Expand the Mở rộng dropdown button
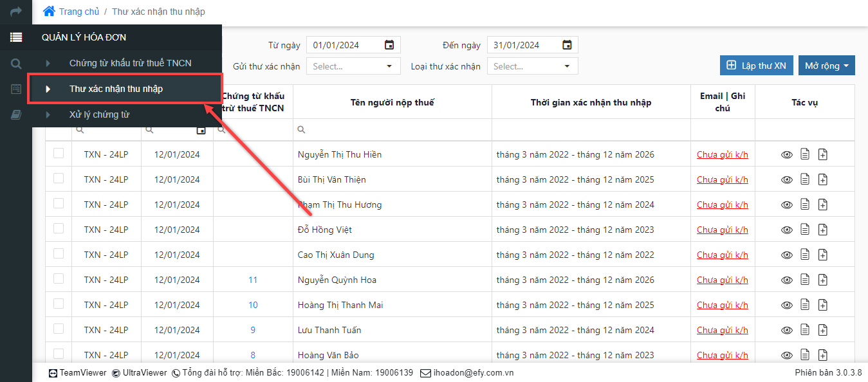The width and height of the screenshot is (868, 382). [x=826, y=66]
